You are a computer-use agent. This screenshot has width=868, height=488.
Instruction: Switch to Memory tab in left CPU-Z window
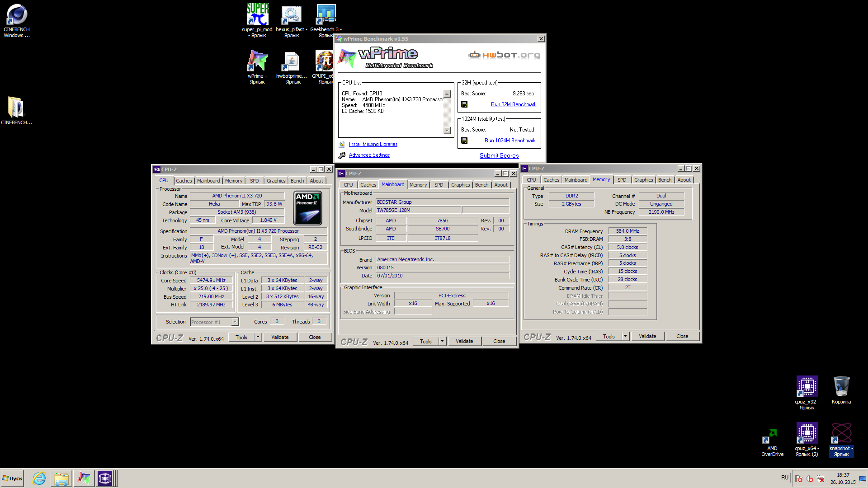point(234,181)
